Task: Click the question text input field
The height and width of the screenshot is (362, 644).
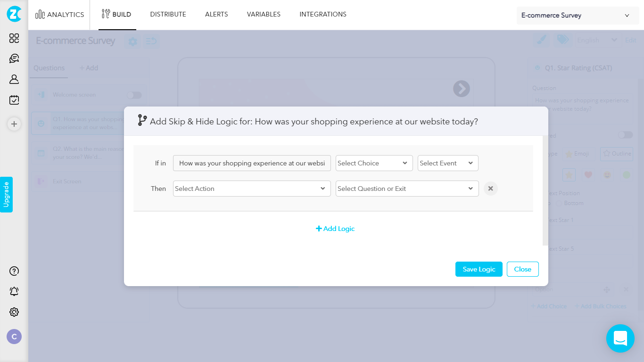Action: (251, 163)
